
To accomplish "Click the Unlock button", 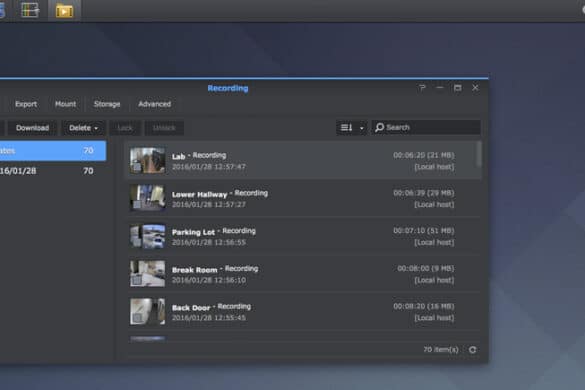I will 164,128.
